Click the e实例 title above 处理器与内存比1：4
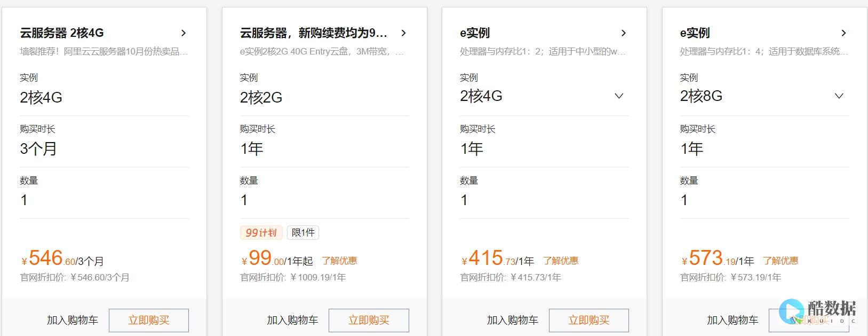 [x=695, y=33]
